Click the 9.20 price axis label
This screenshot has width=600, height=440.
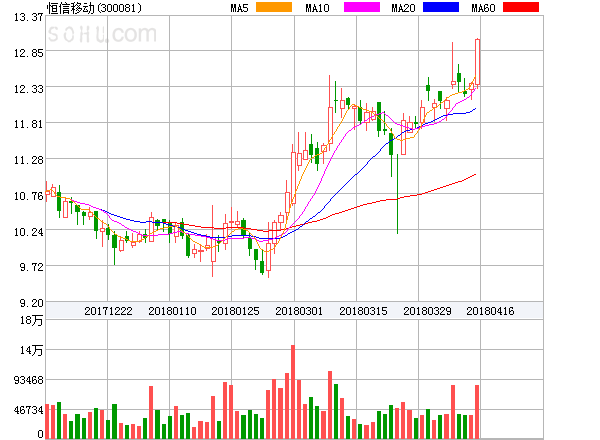31,303
